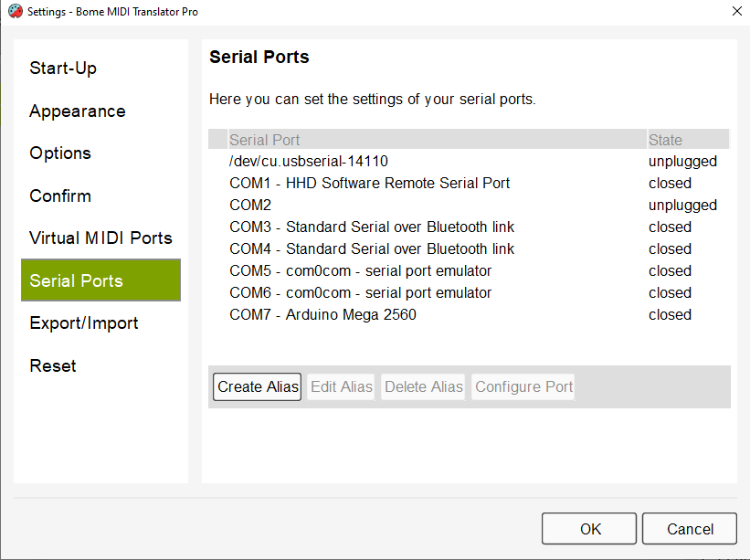Go to the Reset settings page
The height and width of the screenshot is (560, 750).
point(100,365)
